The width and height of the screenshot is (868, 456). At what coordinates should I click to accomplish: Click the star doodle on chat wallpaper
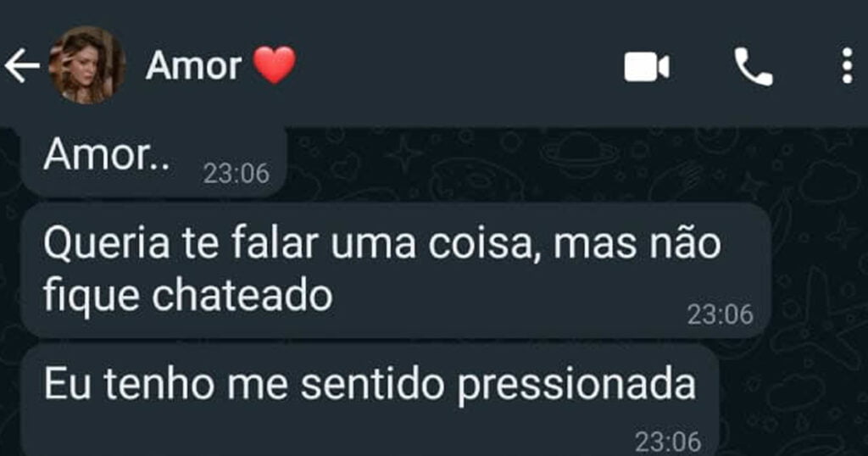(403, 153)
